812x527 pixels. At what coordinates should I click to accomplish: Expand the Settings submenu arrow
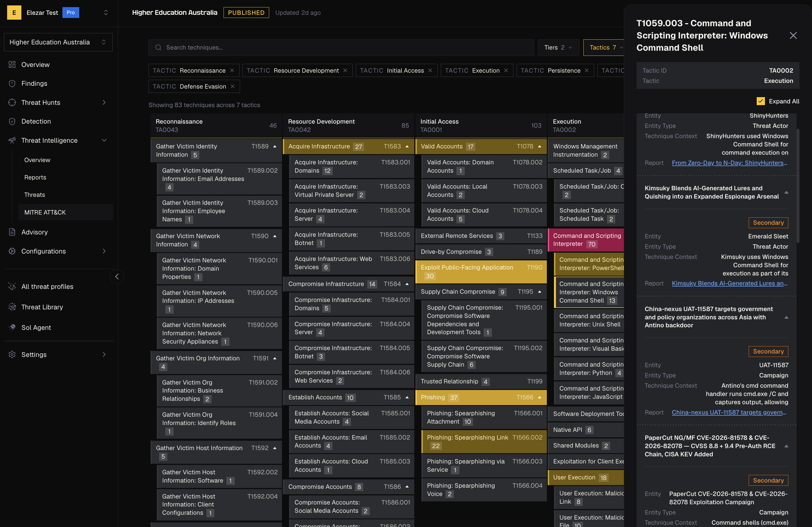(x=104, y=355)
